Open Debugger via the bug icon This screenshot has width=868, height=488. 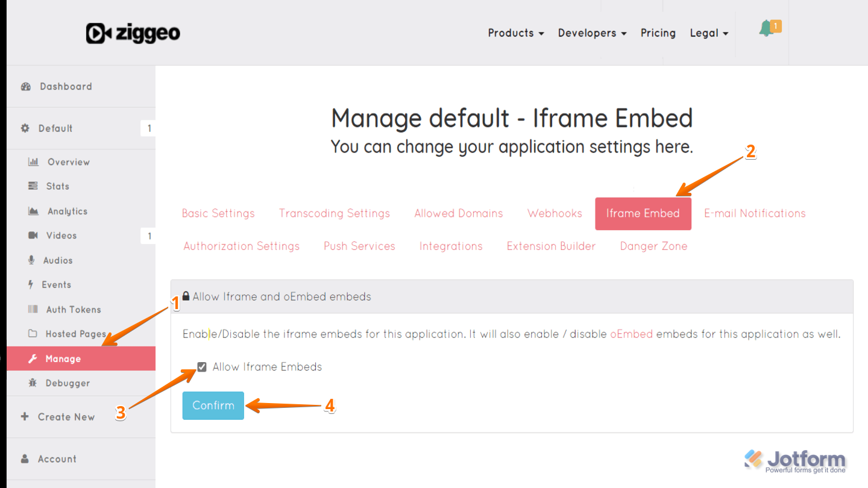click(31, 383)
